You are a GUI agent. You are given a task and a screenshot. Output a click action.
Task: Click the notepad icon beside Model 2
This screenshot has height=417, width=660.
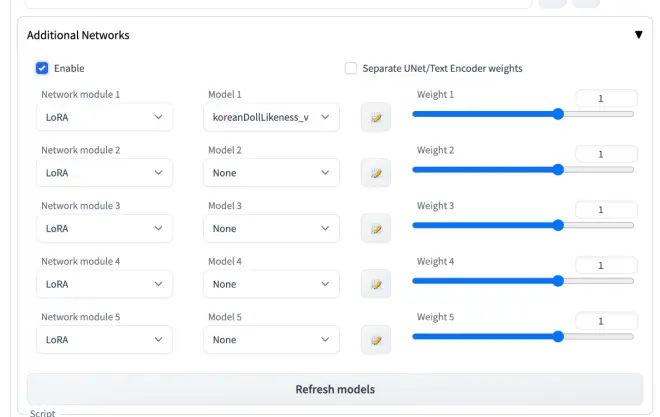click(376, 173)
